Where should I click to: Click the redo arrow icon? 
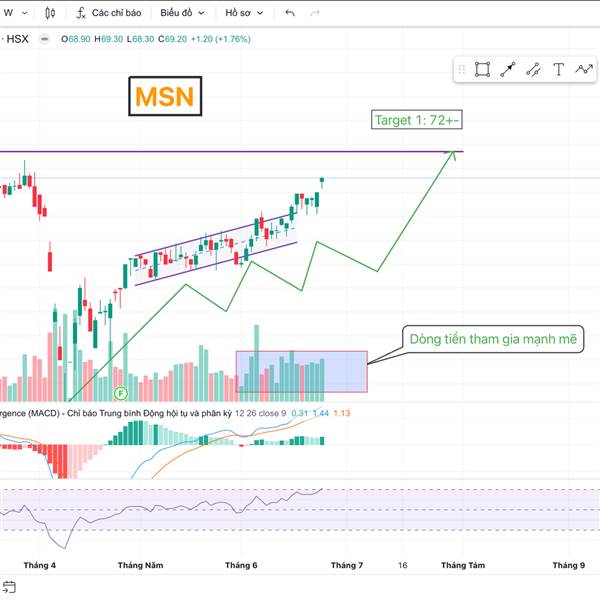click(315, 13)
